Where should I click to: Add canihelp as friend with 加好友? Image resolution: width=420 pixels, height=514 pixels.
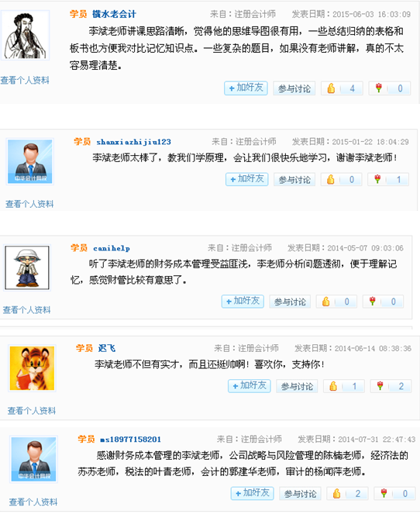243,302
